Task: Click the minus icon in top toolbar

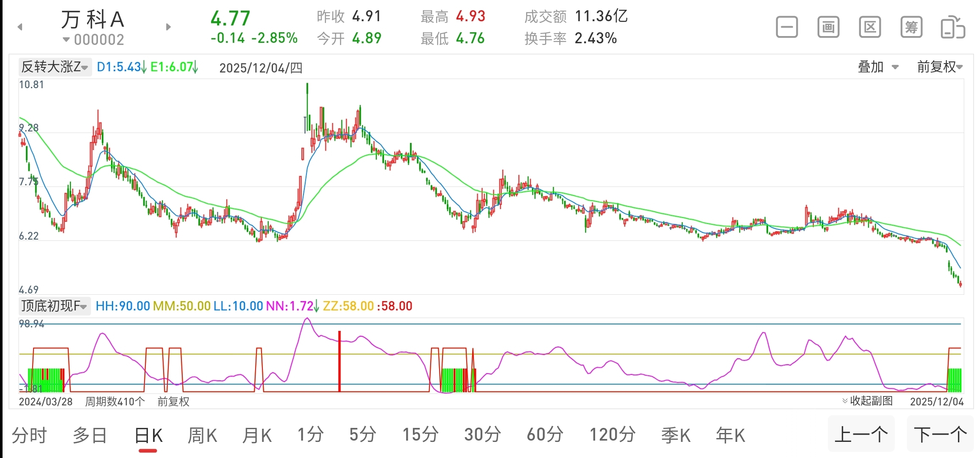Action: pyautogui.click(x=787, y=28)
